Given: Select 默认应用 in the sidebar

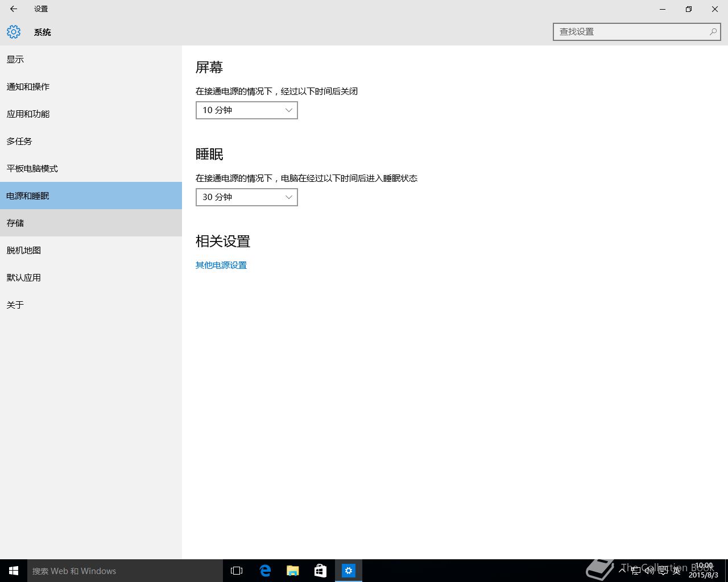Looking at the screenshot, I should coord(91,277).
